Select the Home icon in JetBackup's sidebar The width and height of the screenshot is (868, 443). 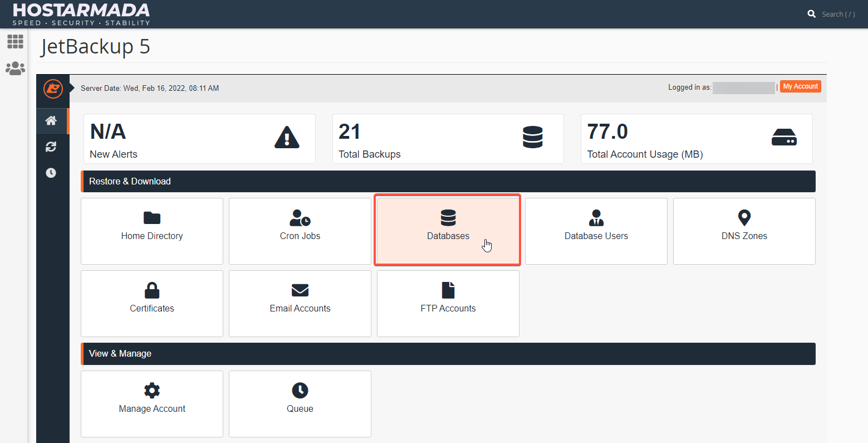tap(51, 120)
